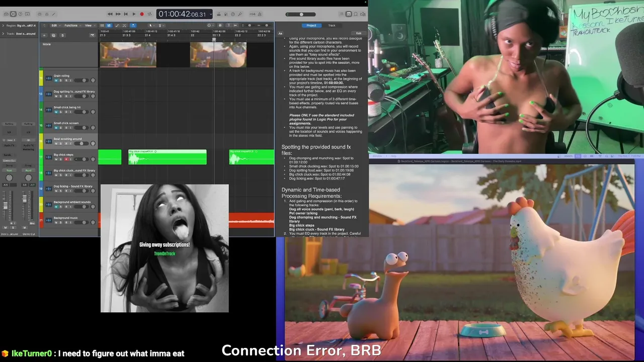
Task: Toggle the Flex show/hide button
Action: pyautogui.click(x=124, y=26)
